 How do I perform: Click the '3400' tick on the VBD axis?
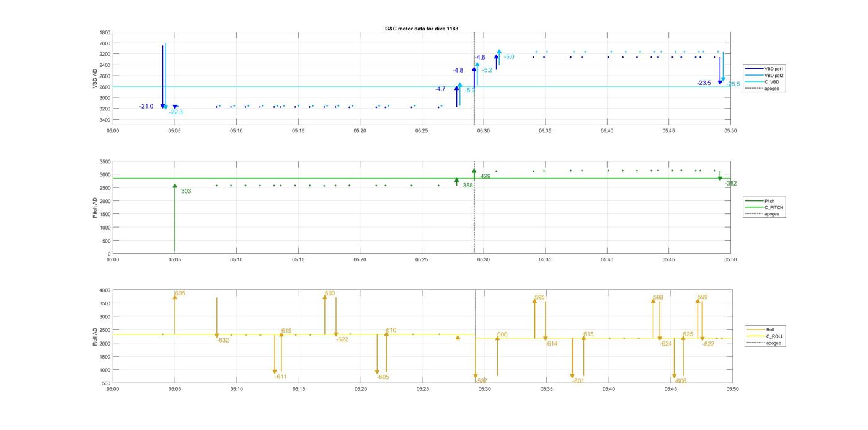[x=104, y=120]
